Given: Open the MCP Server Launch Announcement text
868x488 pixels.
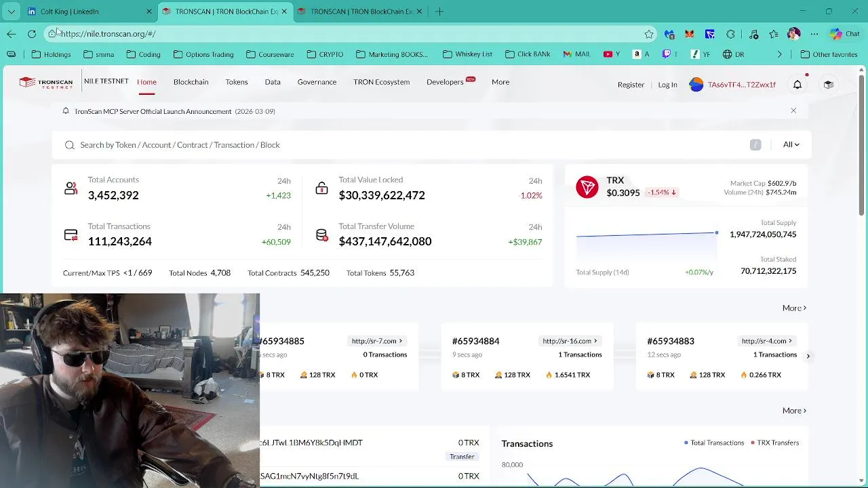Looking at the screenshot, I should [x=174, y=111].
